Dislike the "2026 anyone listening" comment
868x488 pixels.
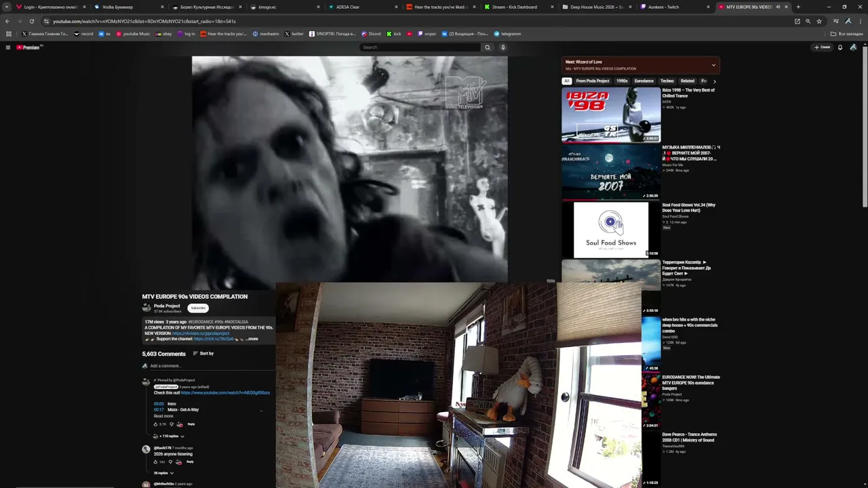point(170,462)
